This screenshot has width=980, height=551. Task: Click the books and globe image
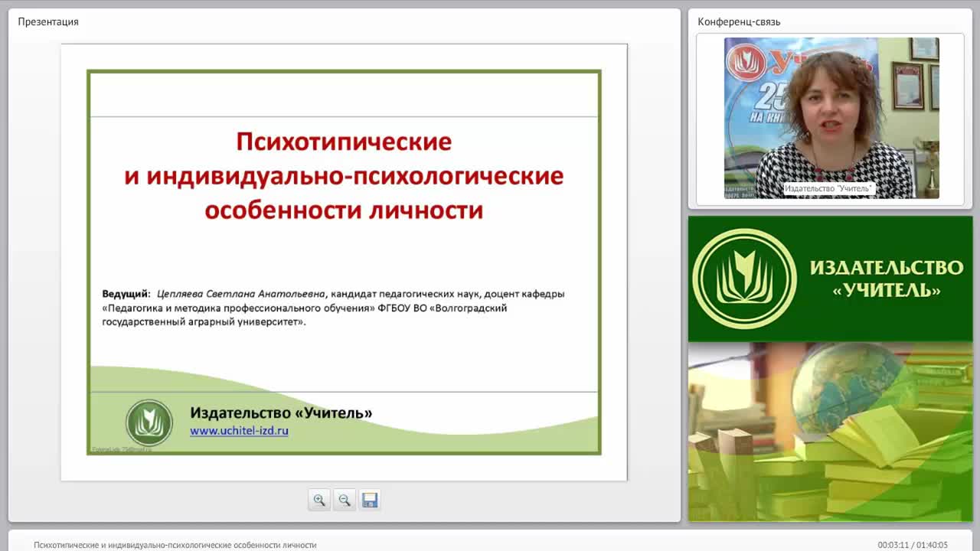[830, 432]
